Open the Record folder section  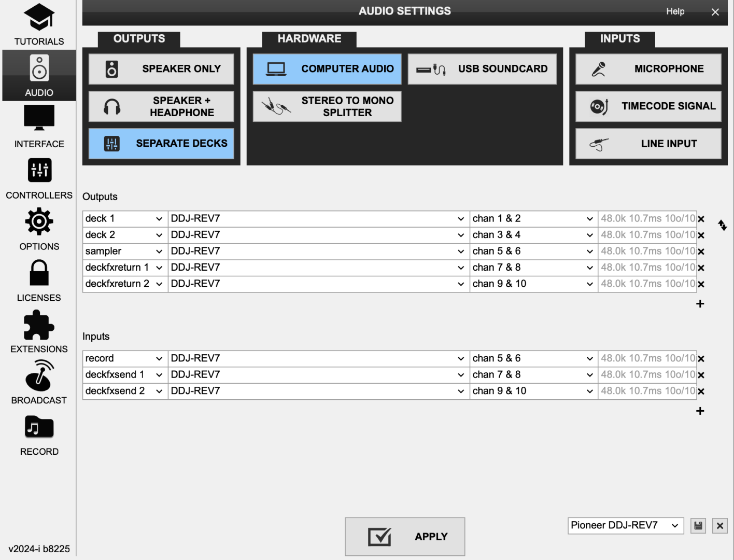pos(39,435)
